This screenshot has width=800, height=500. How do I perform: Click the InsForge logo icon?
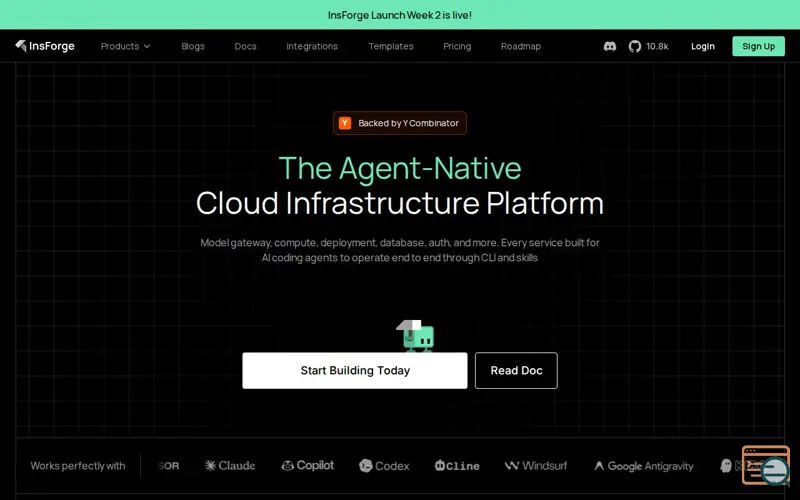coord(20,46)
